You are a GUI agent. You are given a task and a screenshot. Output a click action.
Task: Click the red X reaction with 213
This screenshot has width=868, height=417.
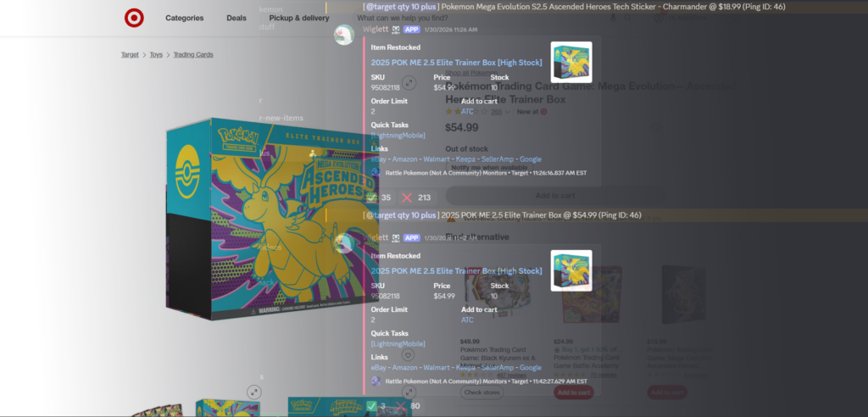point(415,197)
